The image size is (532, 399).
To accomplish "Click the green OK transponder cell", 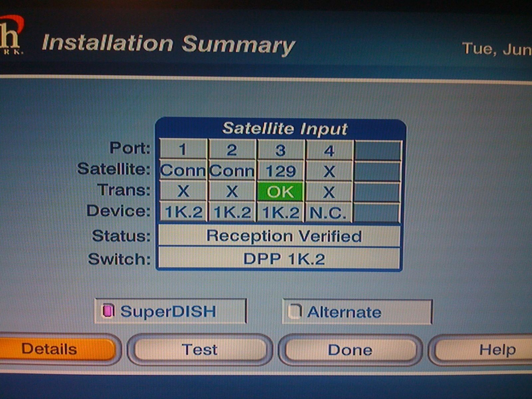I will click(x=280, y=192).
